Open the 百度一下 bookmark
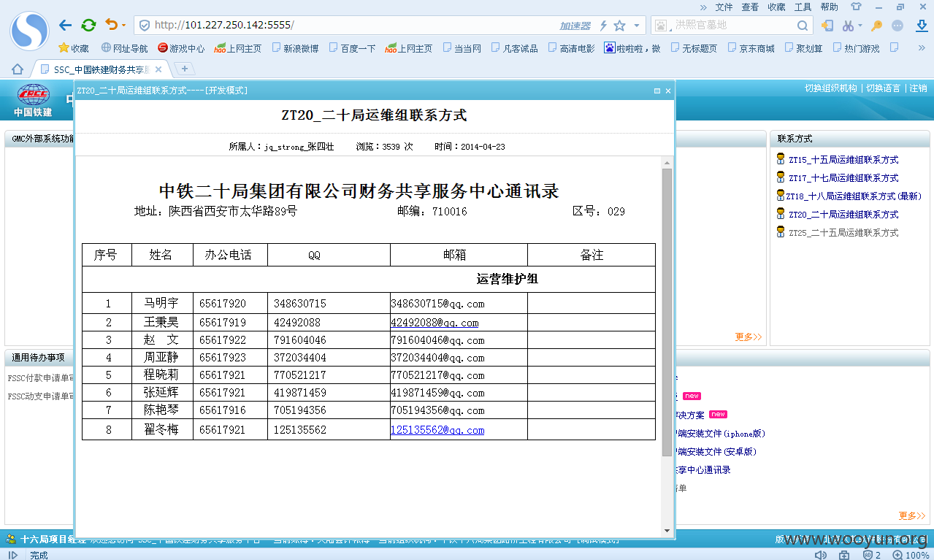 352,48
